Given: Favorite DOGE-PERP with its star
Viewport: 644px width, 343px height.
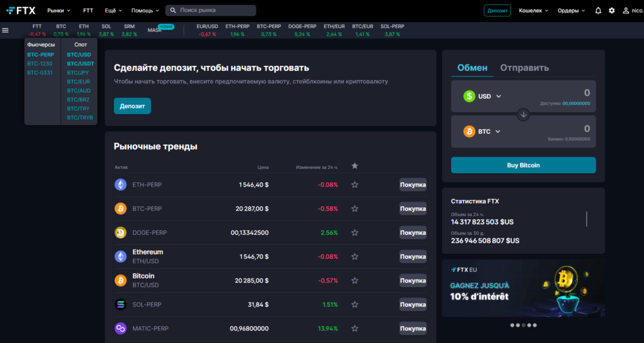Looking at the screenshot, I should click(355, 232).
